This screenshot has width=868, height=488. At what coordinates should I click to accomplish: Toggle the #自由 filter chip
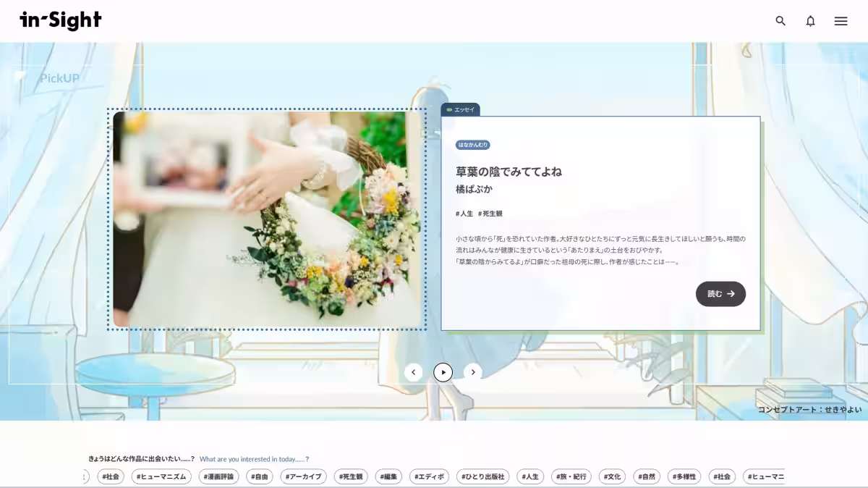coord(258,476)
